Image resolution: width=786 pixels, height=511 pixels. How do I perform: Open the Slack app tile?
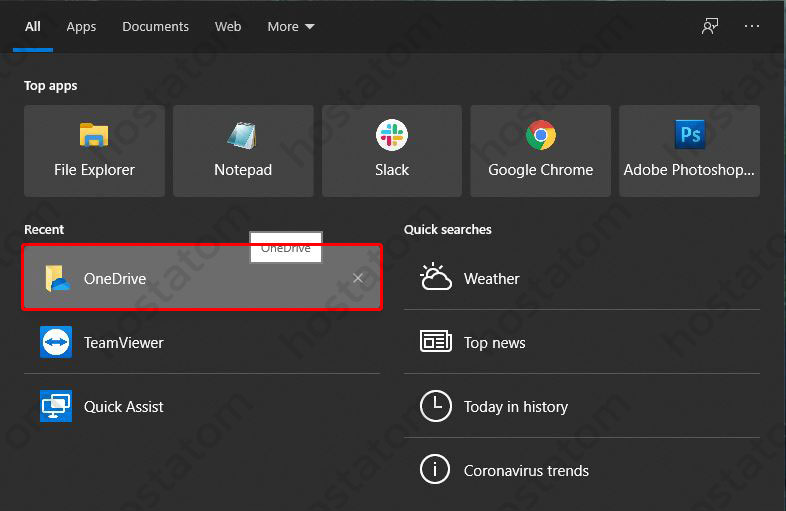coord(392,151)
